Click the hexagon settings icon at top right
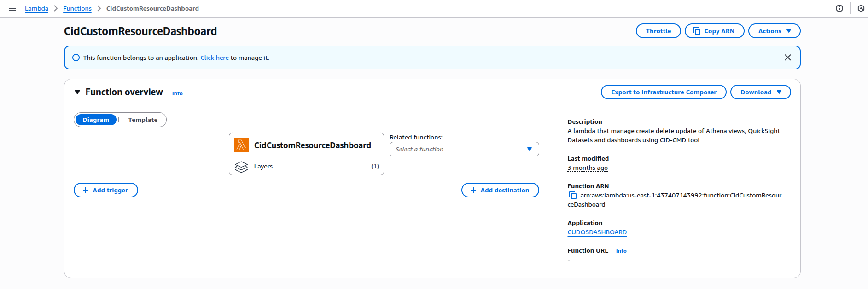 coord(861,8)
